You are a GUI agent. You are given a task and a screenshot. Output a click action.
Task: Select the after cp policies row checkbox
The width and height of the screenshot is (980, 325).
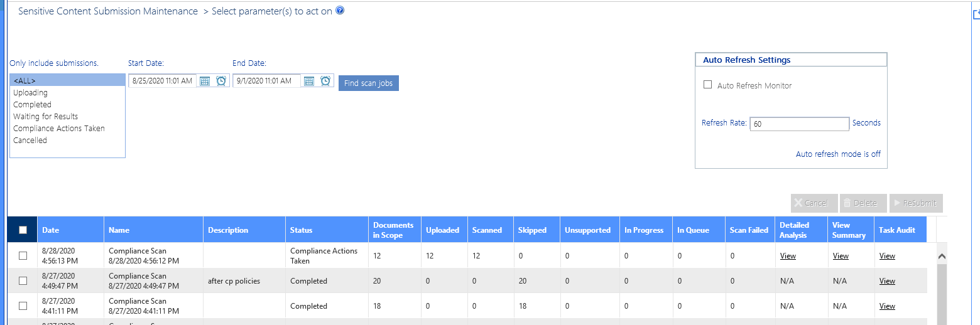pos(23,280)
